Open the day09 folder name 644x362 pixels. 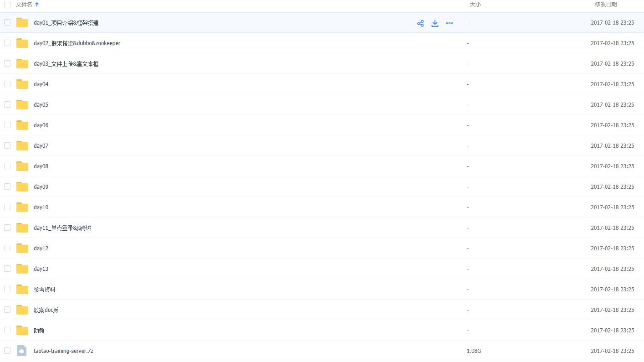(41, 187)
